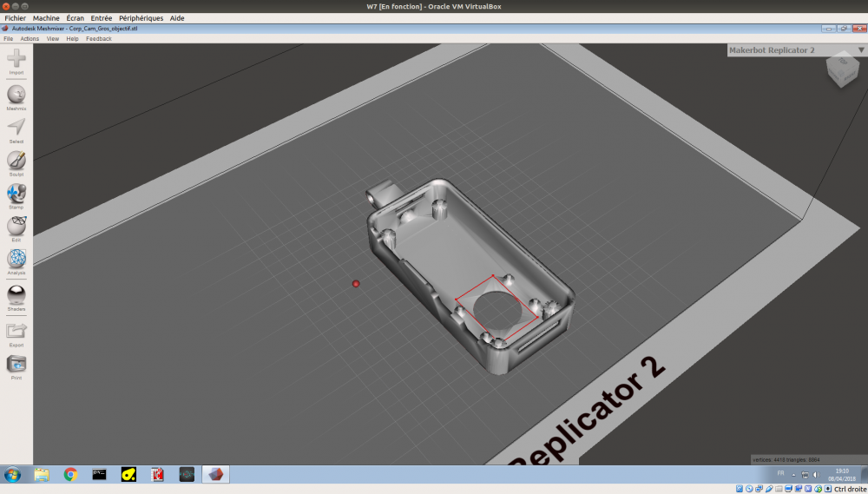The height and width of the screenshot is (494, 868).
Task: Open VirtualBox Périphériques menu
Action: pyautogui.click(x=141, y=18)
